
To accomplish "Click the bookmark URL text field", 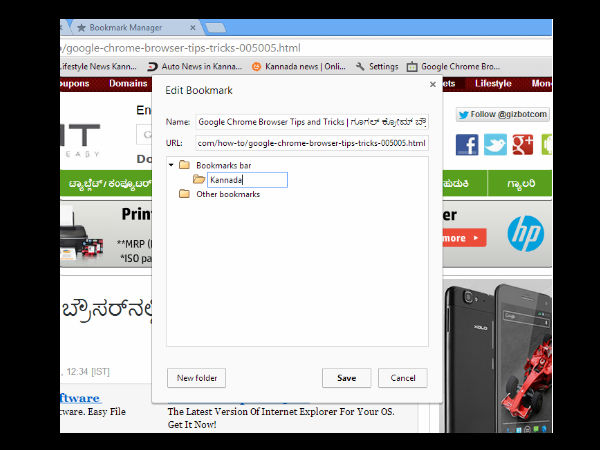I will point(311,143).
